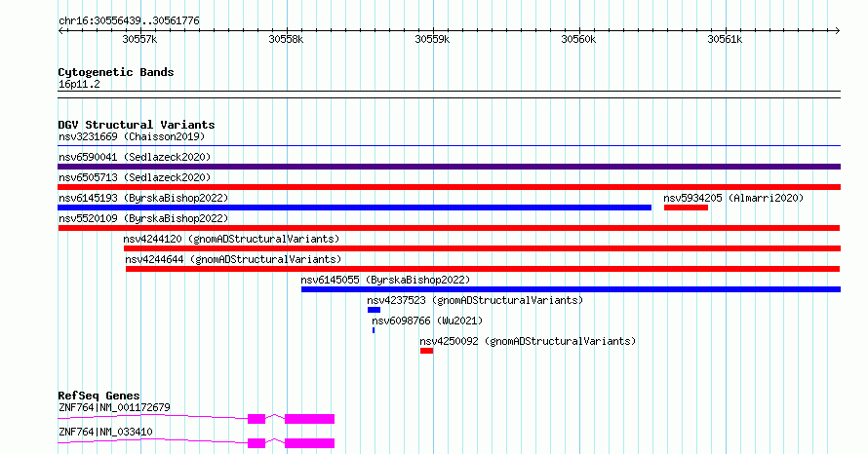Click the DGV Structural Variants track title
The width and height of the screenshot is (868, 454).
tap(137, 125)
